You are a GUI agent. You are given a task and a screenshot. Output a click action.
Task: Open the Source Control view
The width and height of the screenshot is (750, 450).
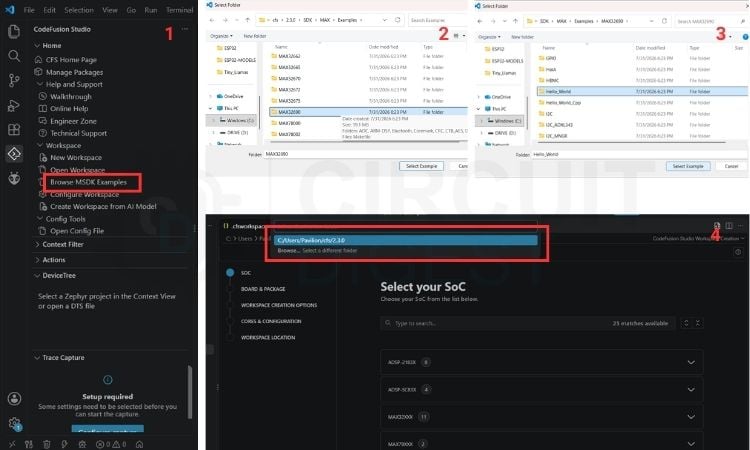pos(14,80)
